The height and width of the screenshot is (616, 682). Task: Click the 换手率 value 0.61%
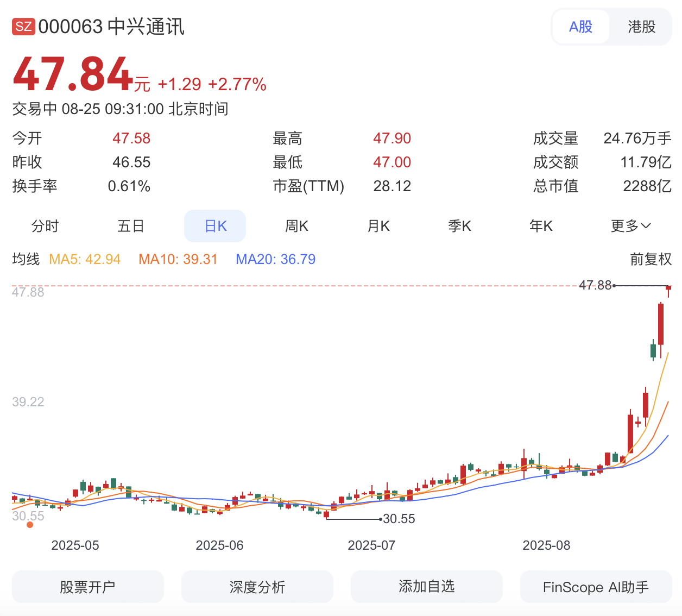pos(129,186)
